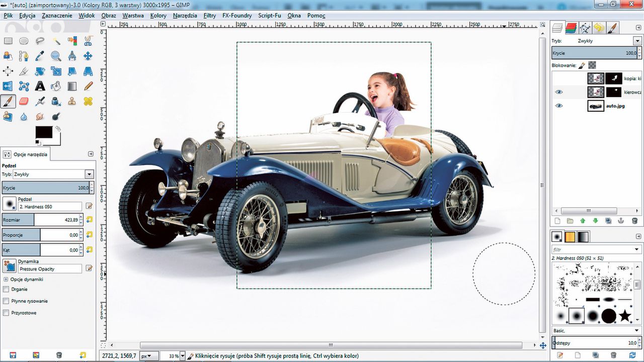
Task: Select the Scissors Select tool
Action: click(88, 41)
